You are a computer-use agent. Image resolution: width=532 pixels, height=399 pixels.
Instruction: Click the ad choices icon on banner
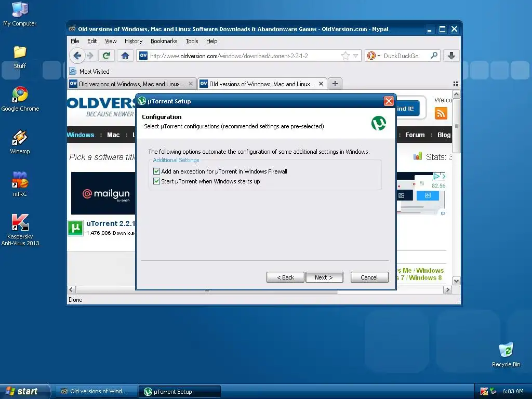click(436, 177)
